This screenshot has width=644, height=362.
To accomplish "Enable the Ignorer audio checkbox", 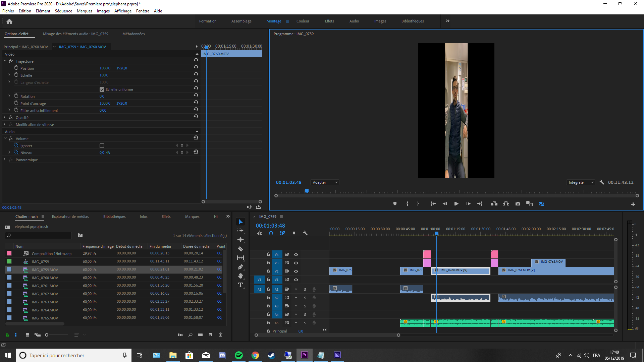I will pyautogui.click(x=102, y=146).
